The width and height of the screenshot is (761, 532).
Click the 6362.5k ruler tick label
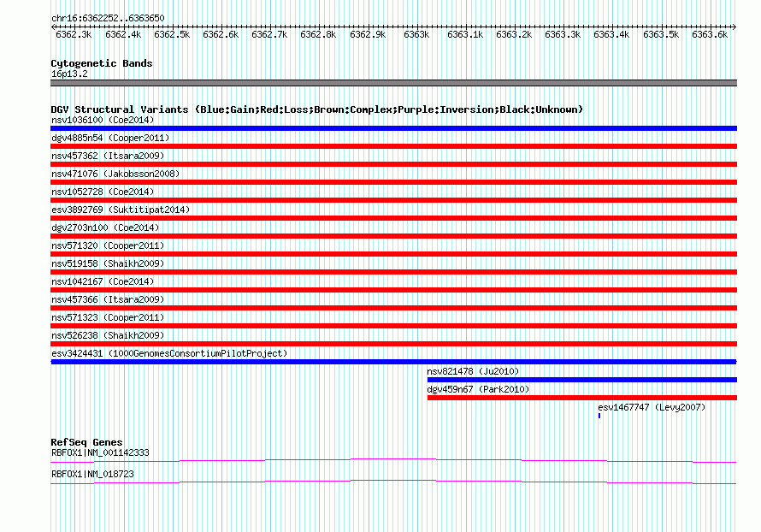tap(172, 34)
